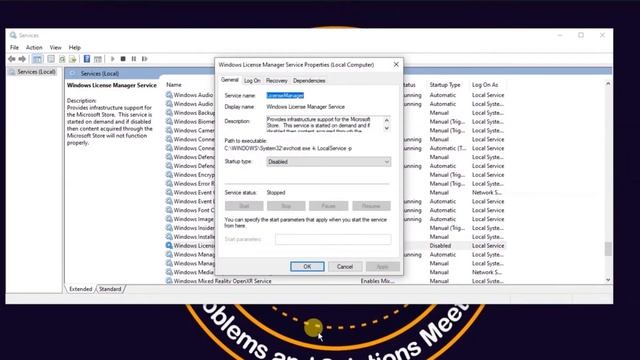This screenshot has width=640, height=360.
Task: Close the License Manager properties dialog
Action: coord(396,64)
